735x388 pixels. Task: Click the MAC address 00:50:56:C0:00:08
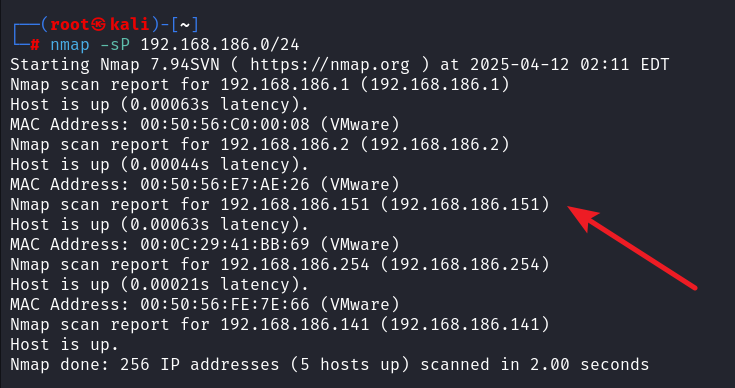pyautogui.click(x=225, y=125)
